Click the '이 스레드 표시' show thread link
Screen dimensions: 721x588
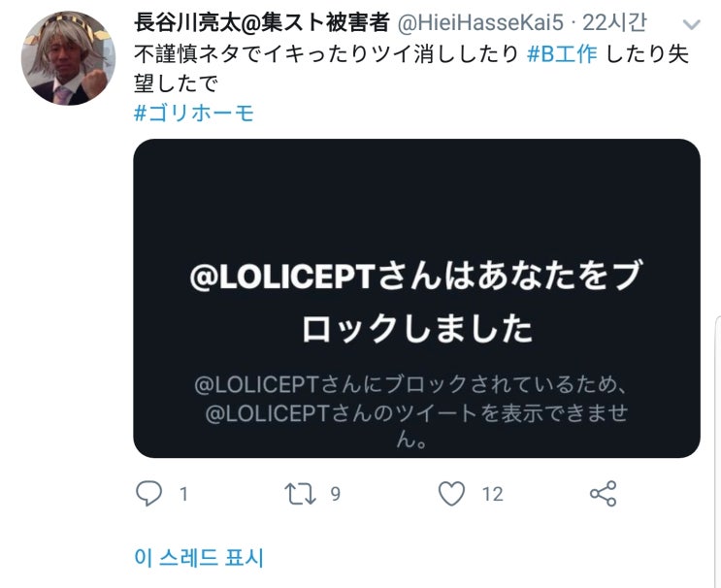[x=199, y=557]
